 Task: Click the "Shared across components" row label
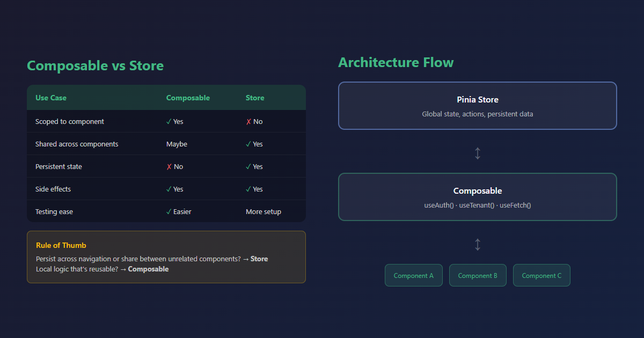point(77,144)
